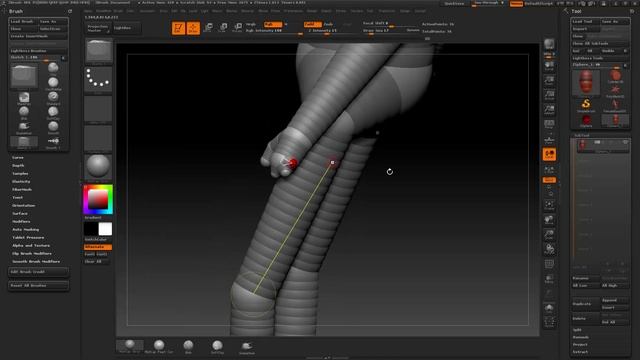Activate the Rotate transform icon in the top shelf

[x=237, y=28]
